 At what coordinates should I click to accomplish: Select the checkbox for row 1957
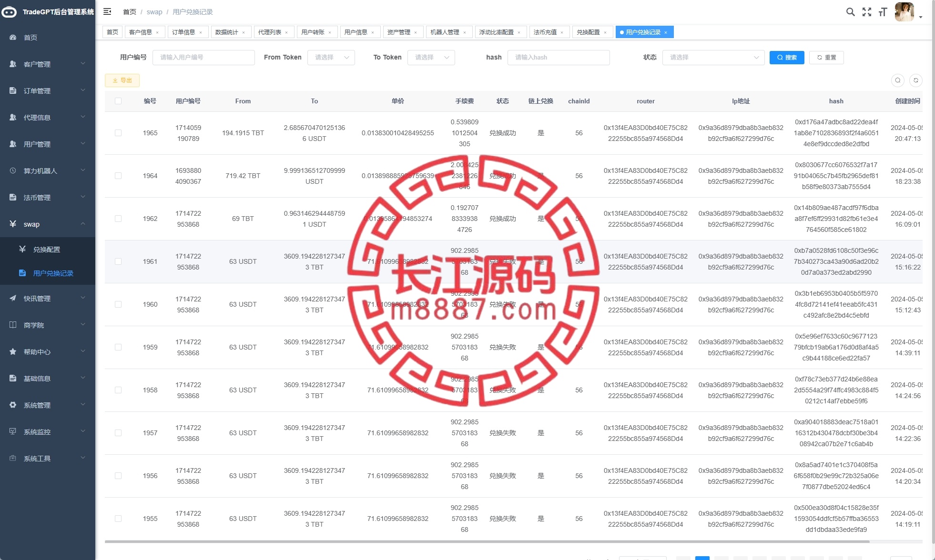(118, 433)
